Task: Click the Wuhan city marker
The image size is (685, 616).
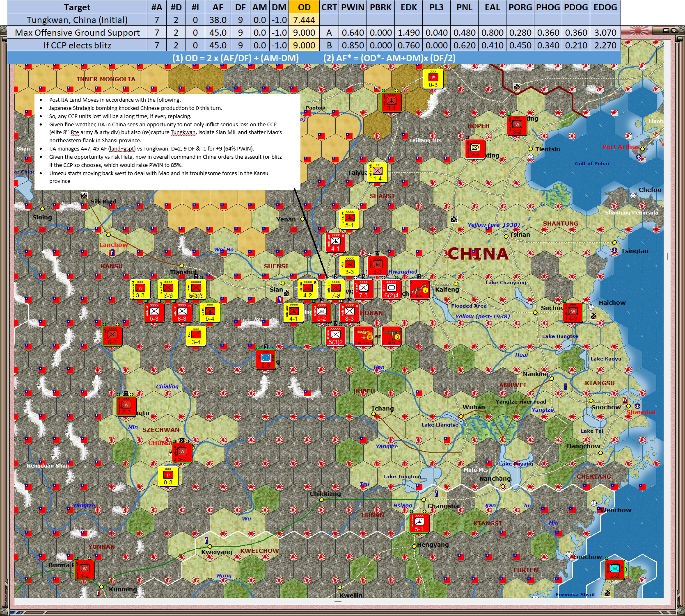Action: pyautogui.click(x=461, y=416)
